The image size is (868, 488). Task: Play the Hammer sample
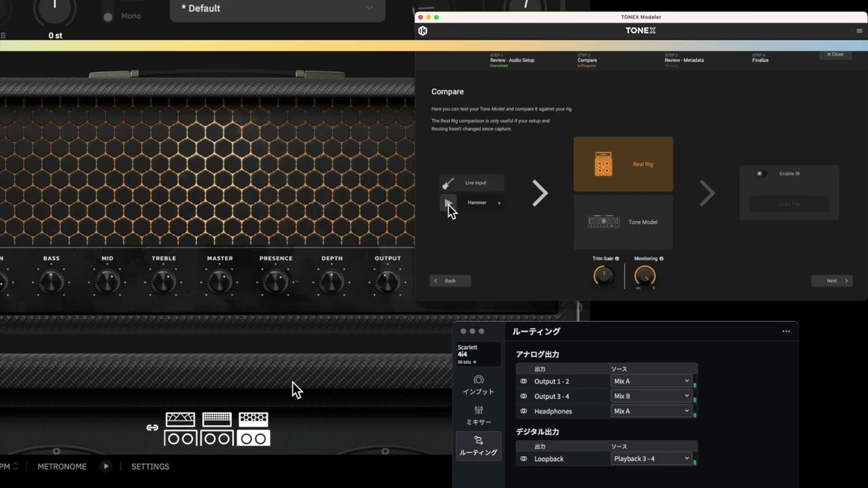coord(448,203)
